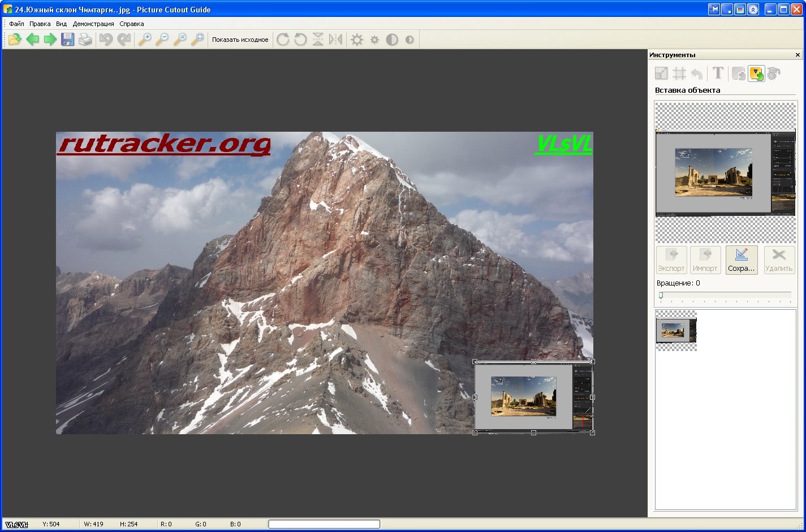806x532 pixels.
Task: Zoom in with the plus magnifier
Action: tap(145, 40)
